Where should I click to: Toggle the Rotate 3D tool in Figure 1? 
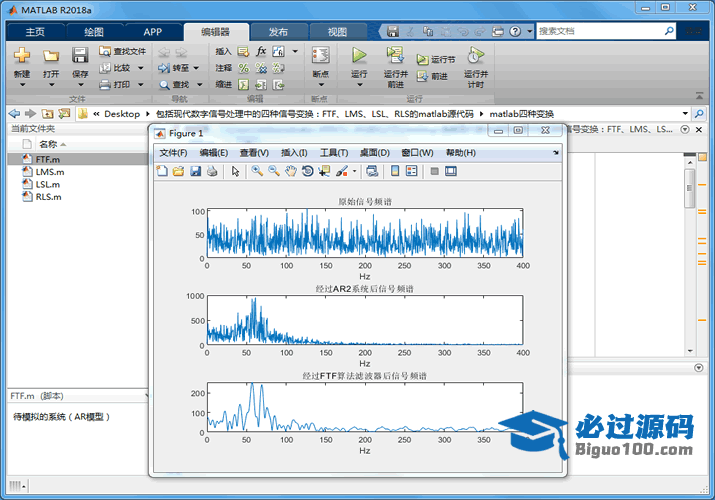[307, 171]
